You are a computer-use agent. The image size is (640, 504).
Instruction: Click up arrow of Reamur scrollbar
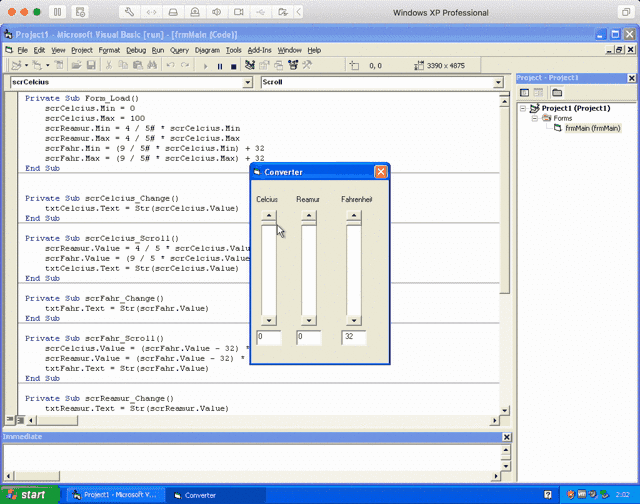pos(309,215)
